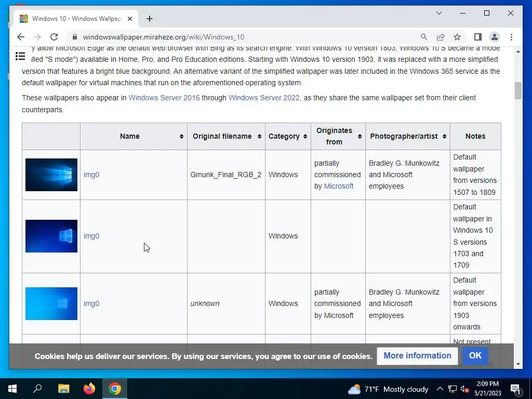The image size is (532, 399).
Task: Open img0 link for Windows 10 S wallpaper
Action: pyautogui.click(x=91, y=236)
